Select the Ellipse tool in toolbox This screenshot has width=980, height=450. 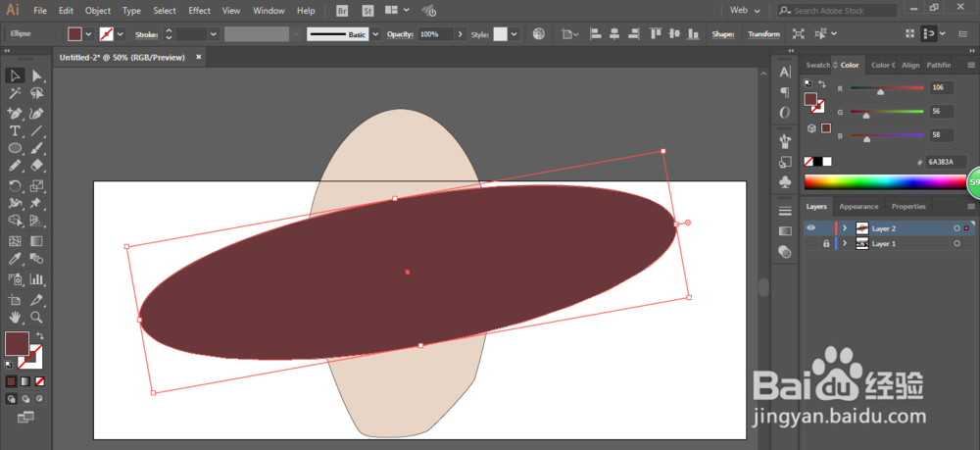pyautogui.click(x=15, y=148)
